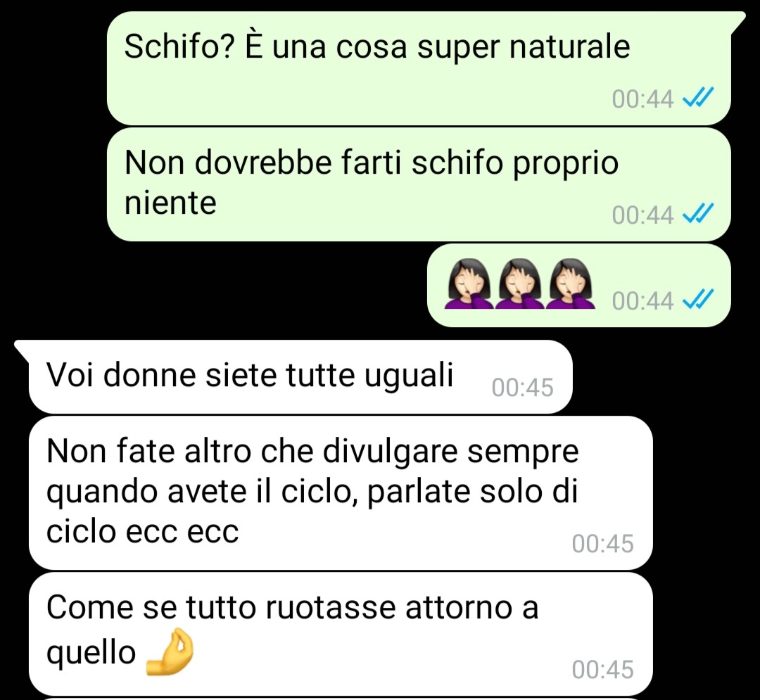760x700 pixels.
Task: Tap the first facepalm woman emoji
Action: coord(468,284)
